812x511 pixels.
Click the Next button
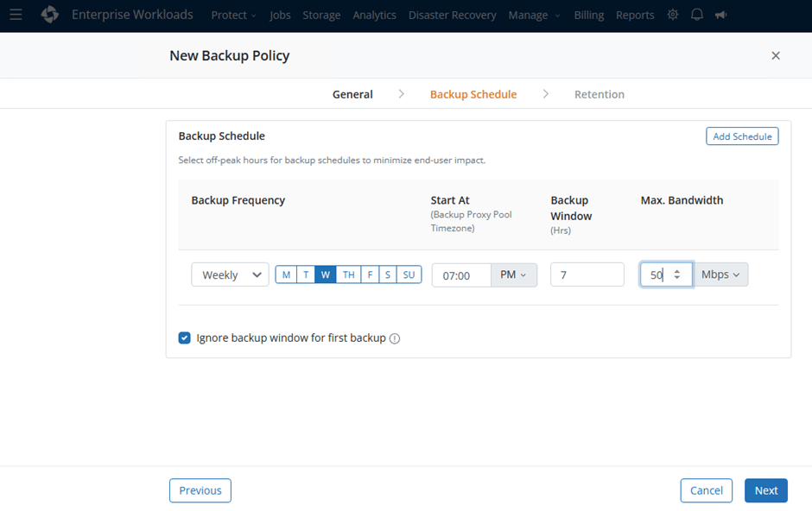tap(765, 490)
